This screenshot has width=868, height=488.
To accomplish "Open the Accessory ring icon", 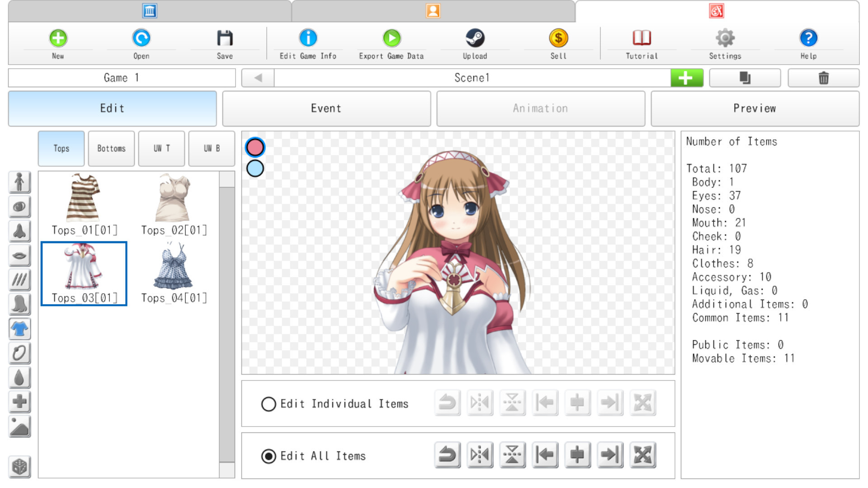I will [x=20, y=353].
